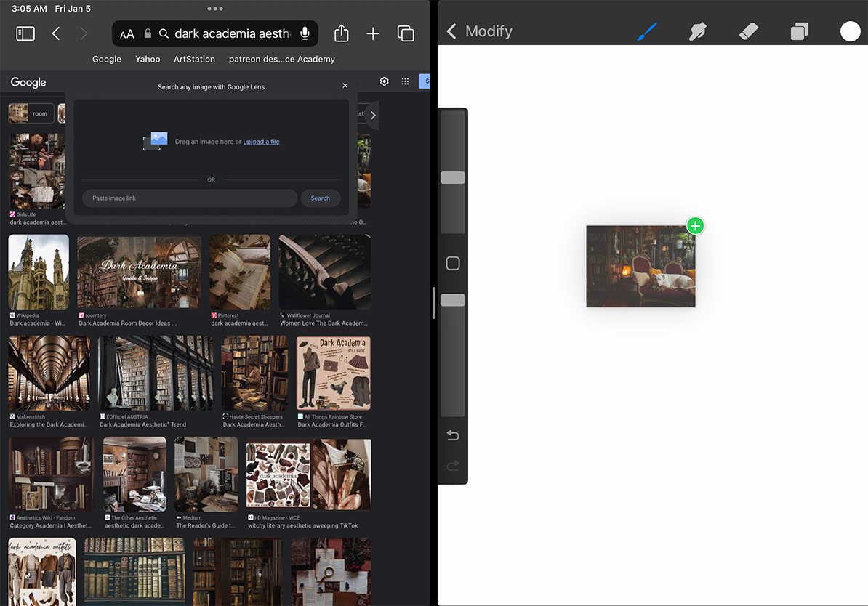Tap the upload a file link in Lens

click(x=261, y=141)
